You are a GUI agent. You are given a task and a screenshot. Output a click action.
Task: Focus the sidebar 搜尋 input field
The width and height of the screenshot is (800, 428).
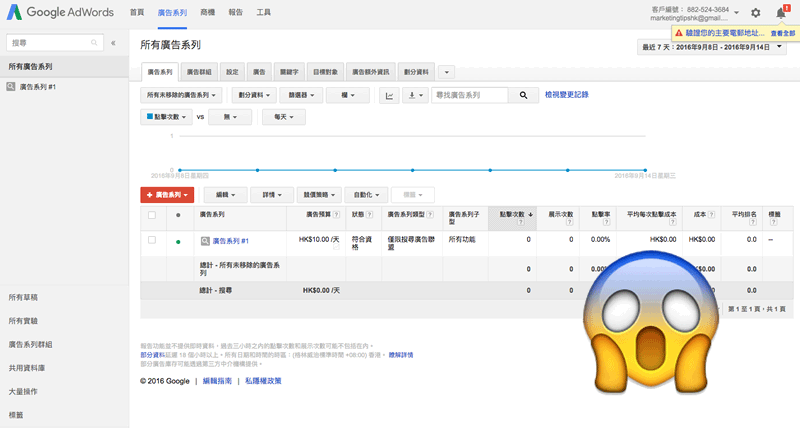click(55, 43)
